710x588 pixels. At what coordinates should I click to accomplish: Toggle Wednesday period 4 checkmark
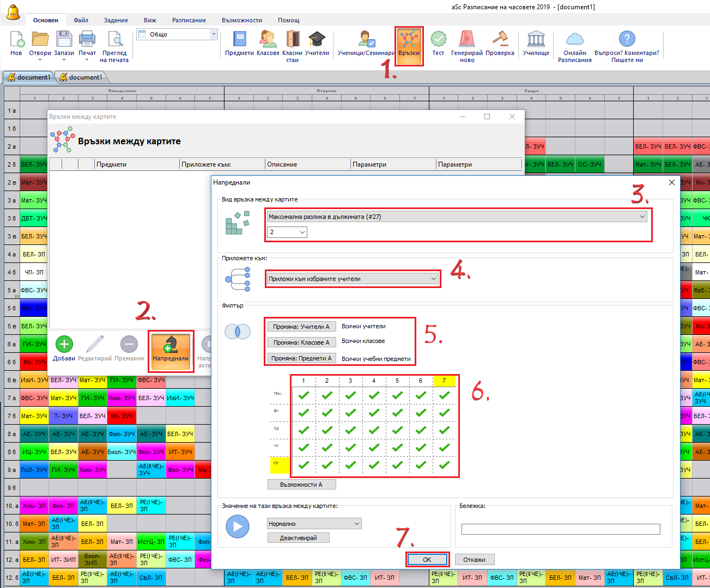point(374,430)
